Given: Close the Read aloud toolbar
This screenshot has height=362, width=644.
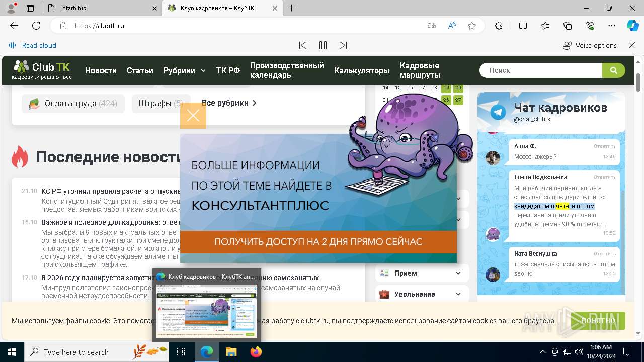Looking at the screenshot, I should tap(632, 45).
